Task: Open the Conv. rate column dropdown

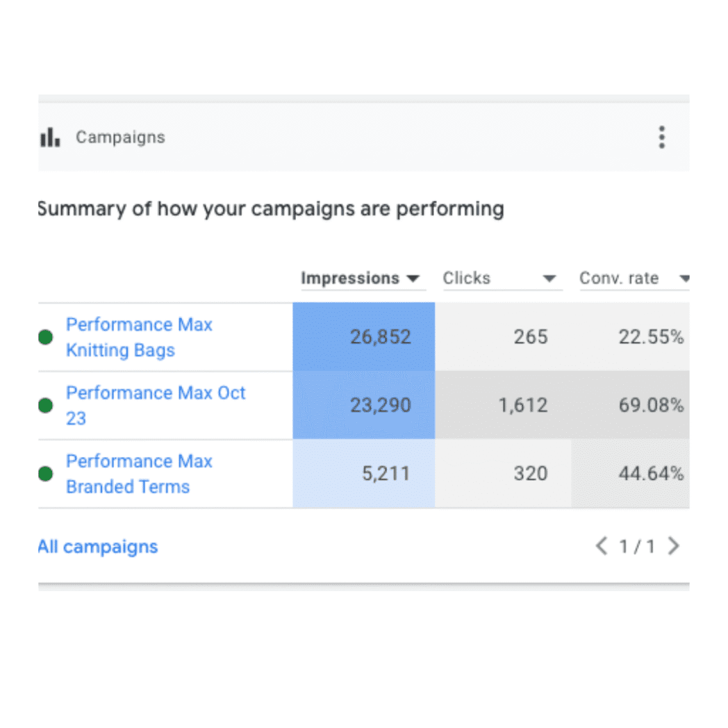Action: click(684, 279)
